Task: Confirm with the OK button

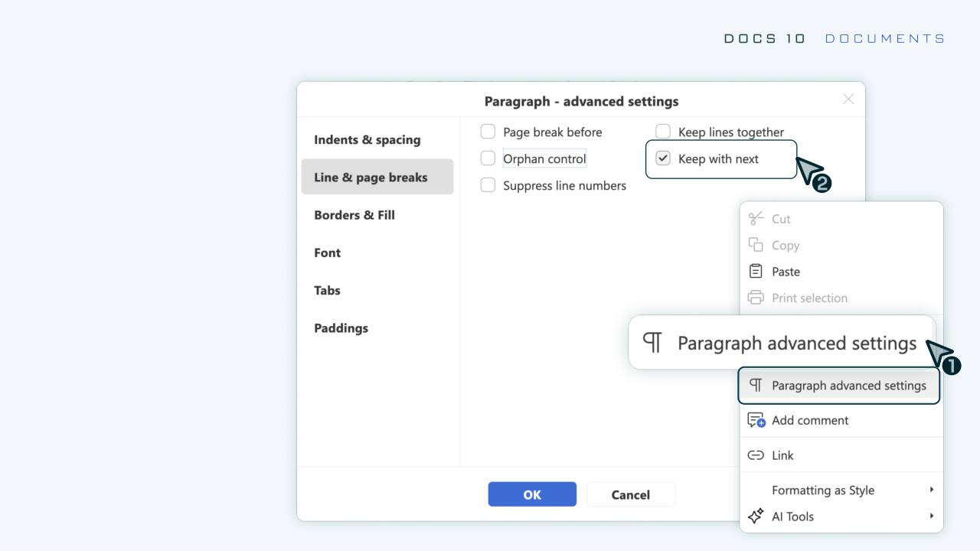Action: [532, 494]
